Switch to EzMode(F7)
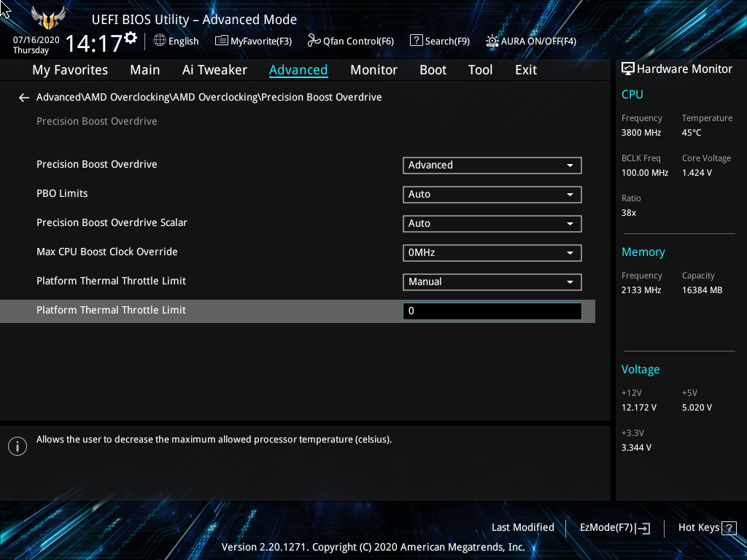 (614, 528)
